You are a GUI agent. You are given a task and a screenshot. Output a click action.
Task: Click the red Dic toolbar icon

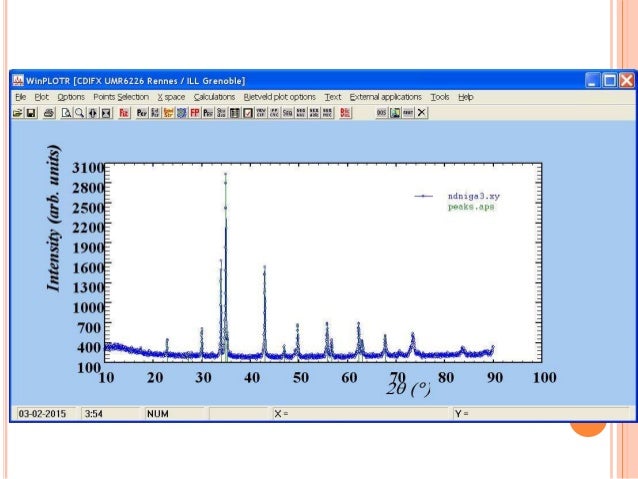pyautogui.click(x=345, y=113)
